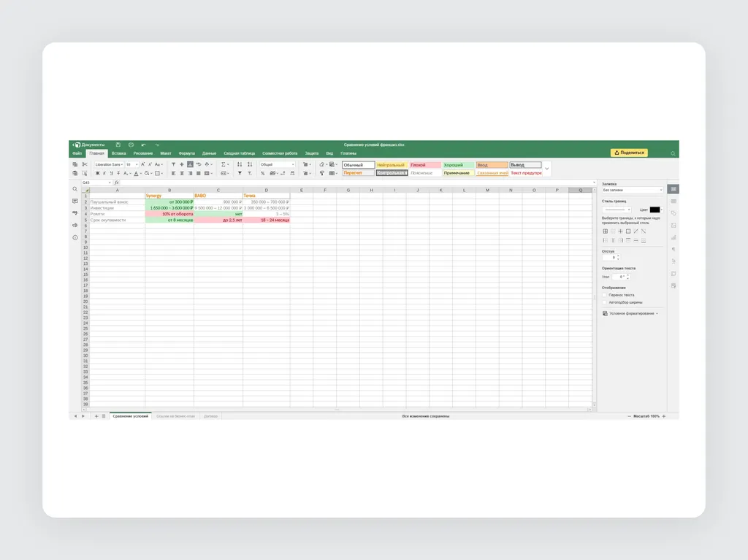
Task: Expand the cell styles gallery arrow
Action: (x=547, y=169)
